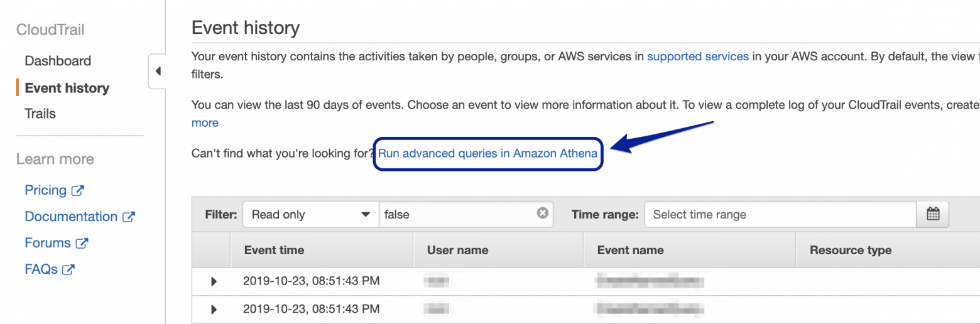Viewport: 980px width, 324px height.
Task: Sort by the Event time column header
Action: pos(274,250)
